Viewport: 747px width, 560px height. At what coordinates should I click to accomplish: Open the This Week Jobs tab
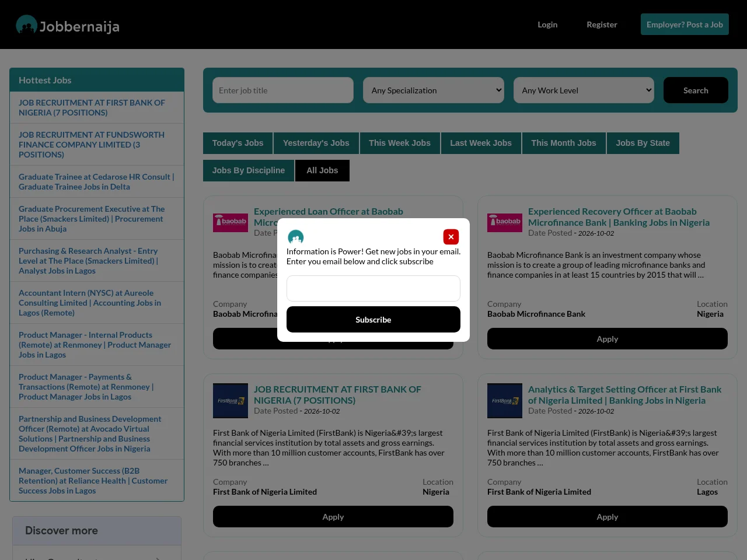tap(400, 143)
